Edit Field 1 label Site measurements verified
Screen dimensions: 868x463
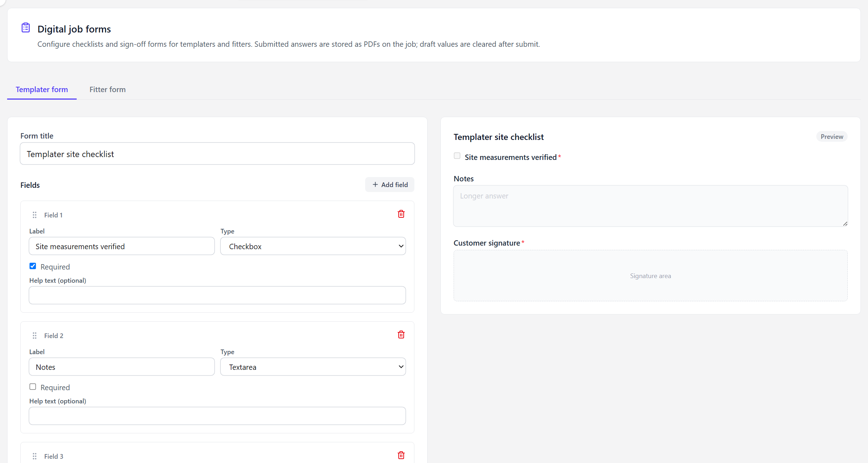122,246
